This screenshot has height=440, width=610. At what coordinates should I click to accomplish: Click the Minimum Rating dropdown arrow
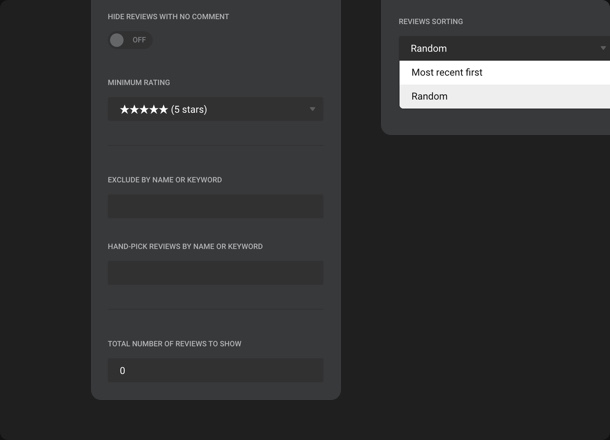click(x=312, y=109)
